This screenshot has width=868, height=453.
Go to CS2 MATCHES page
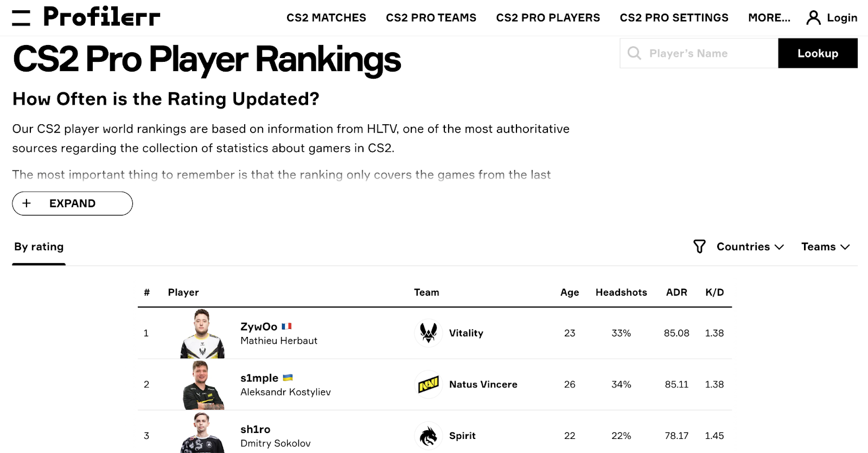pos(326,18)
